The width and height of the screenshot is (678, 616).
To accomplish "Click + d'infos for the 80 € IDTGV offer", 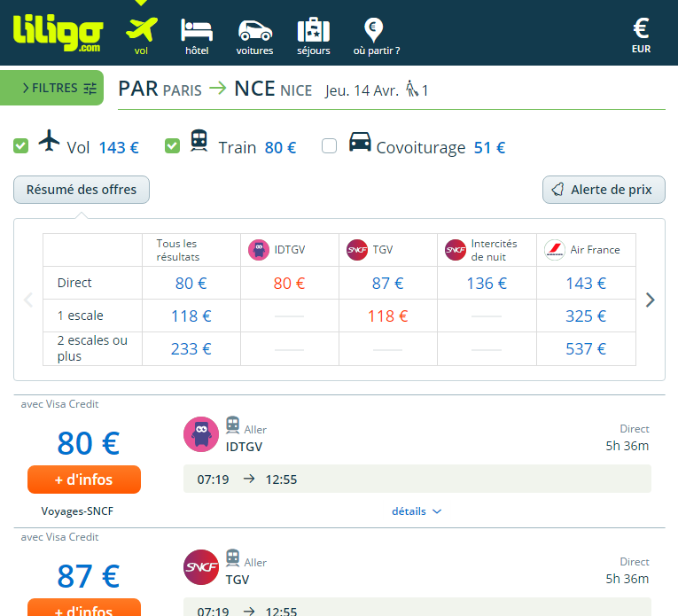I will 84,480.
